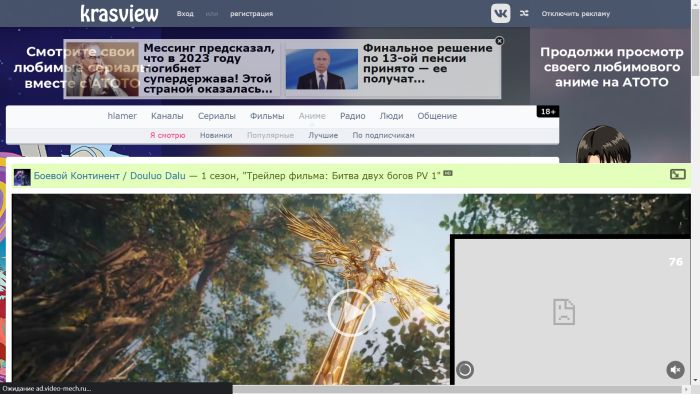Select the Аниме menu item
This screenshot has height=394, width=700.
[312, 116]
